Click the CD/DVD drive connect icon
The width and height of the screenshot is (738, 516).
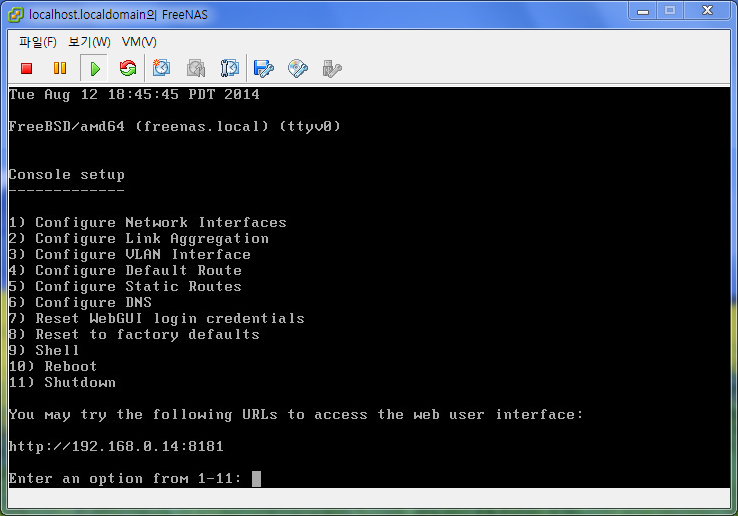pos(297,69)
